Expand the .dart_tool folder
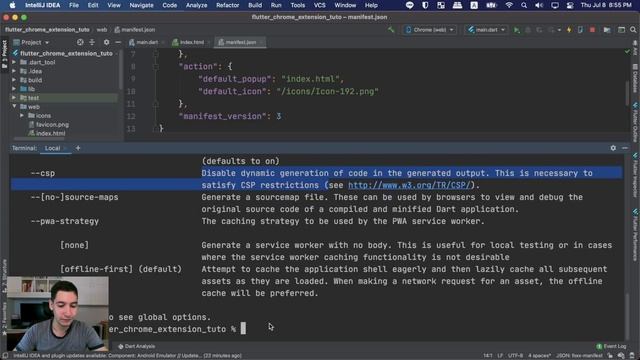Viewport: 640px width, 360px height. pyautogui.click(x=14, y=62)
